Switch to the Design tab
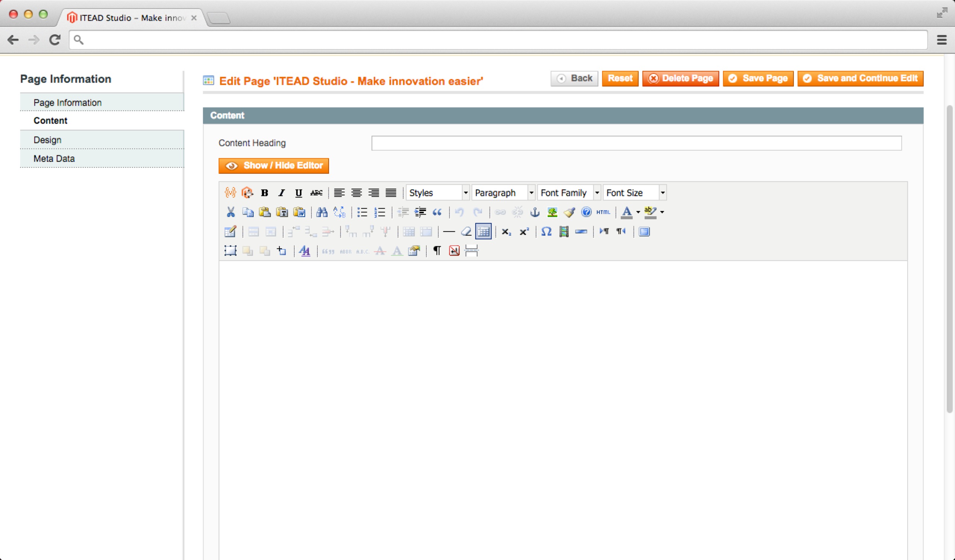Image resolution: width=955 pixels, height=560 pixels. click(47, 140)
